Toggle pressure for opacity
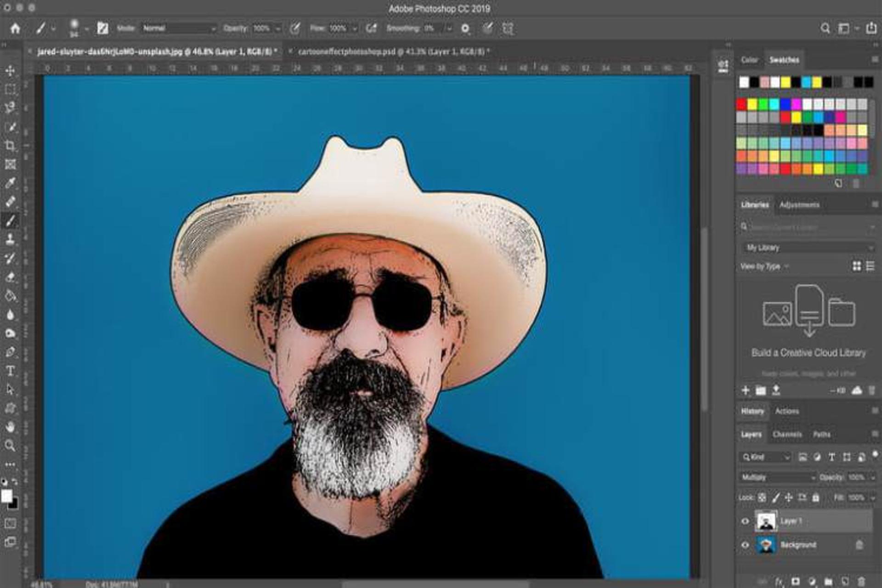Viewport: 882px width, 588px height. point(295,28)
